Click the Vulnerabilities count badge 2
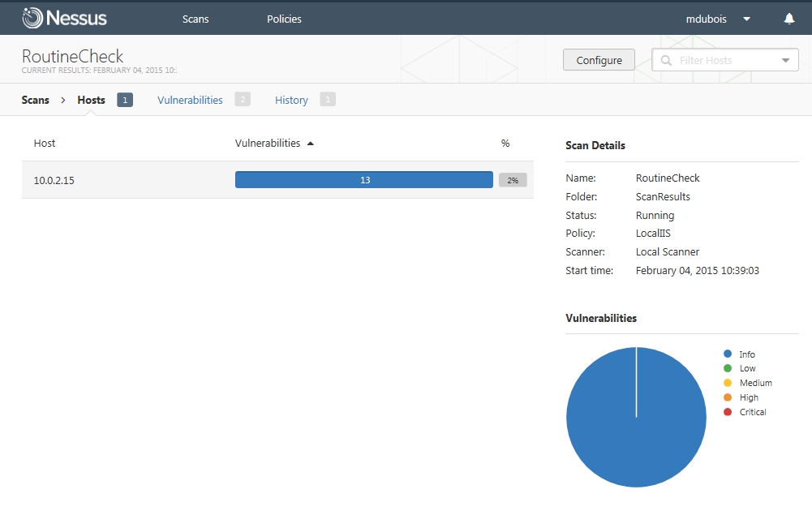Image resolution: width=812 pixels, height=515 pixels. (243, 100)
